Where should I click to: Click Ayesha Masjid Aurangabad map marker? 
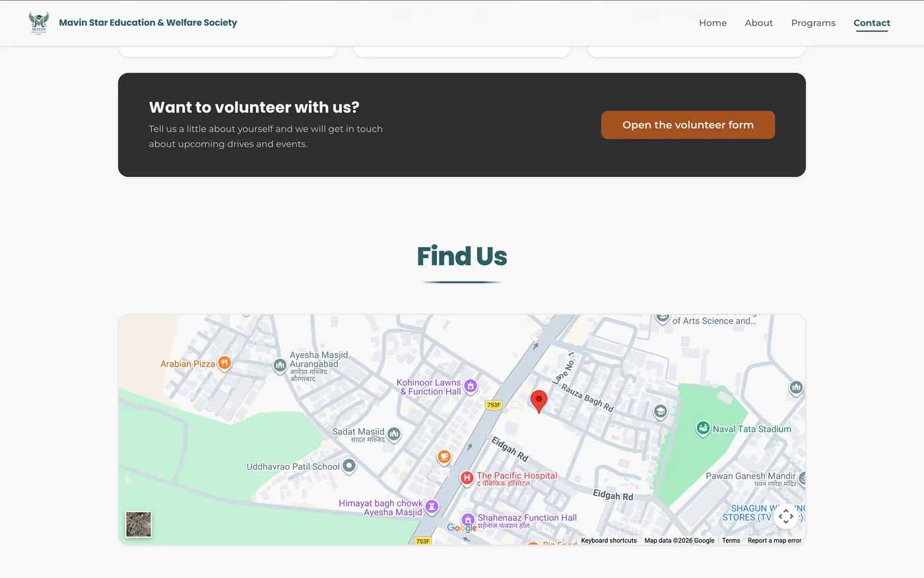[x=280, y=365]
